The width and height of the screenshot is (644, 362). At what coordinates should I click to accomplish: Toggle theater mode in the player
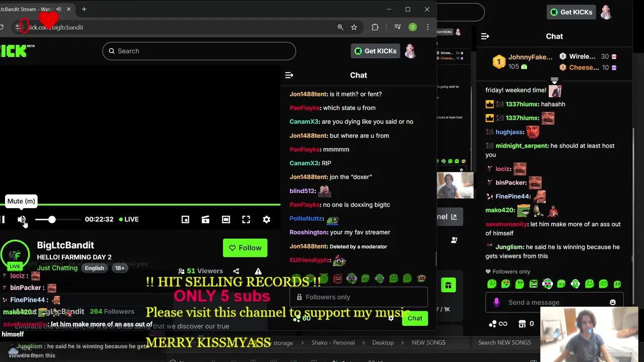tap(226, 220)
